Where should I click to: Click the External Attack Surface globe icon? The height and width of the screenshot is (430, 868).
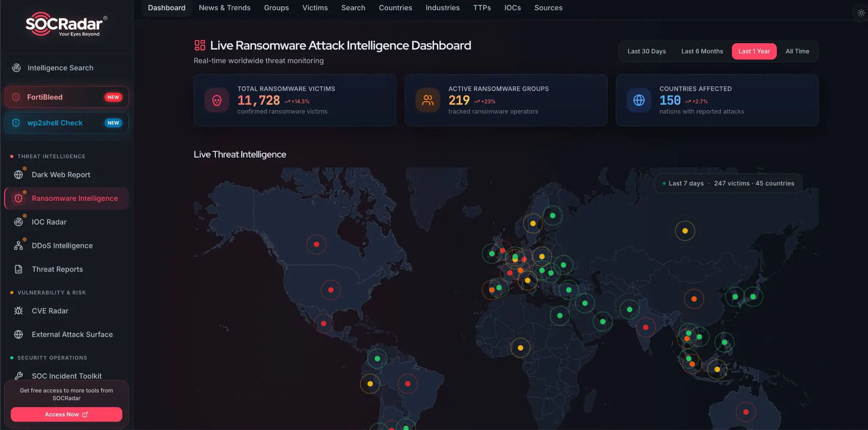pos(19,335)
